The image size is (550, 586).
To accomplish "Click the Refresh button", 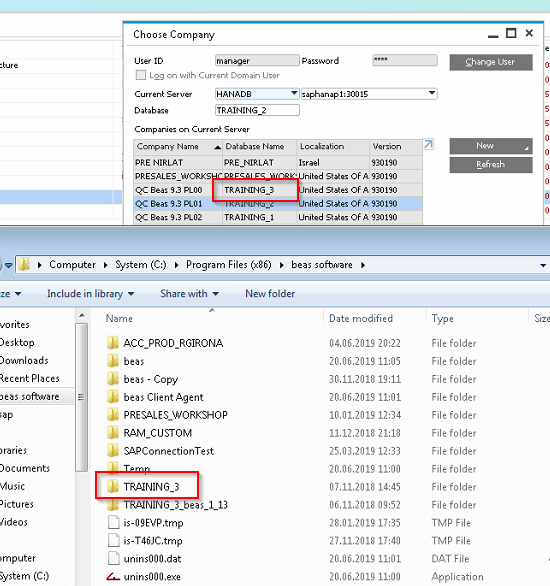I will pos(491,164).
